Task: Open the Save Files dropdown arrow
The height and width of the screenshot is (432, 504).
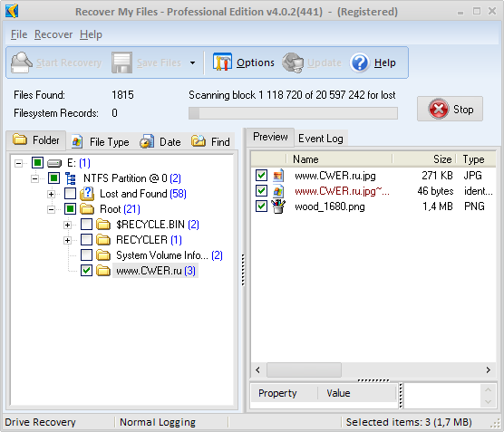Action: pyautogui.click(x=192, y=62)
